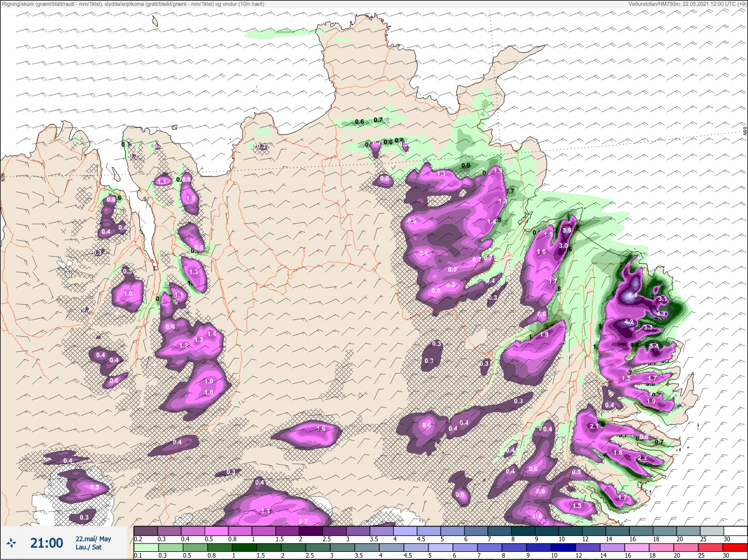This screenshot has height=560, width=748.
Task: Click the 1.4 value in the western area
Action: [x=212, y=334]
